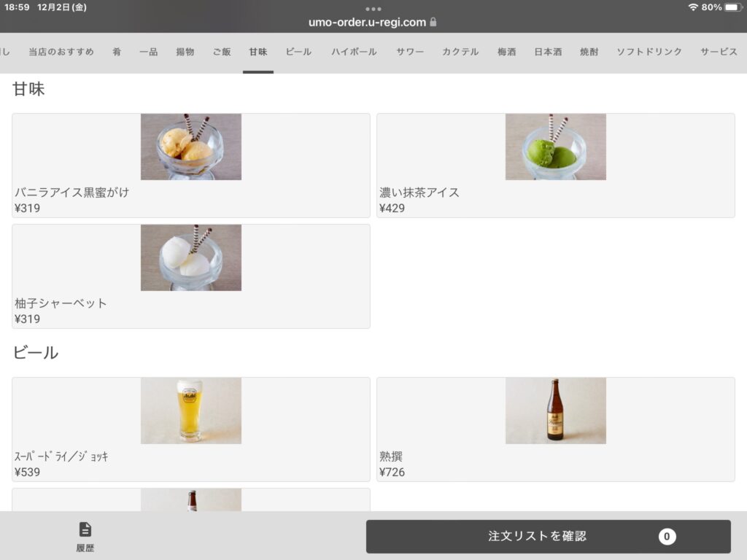Switch to the 梅酒 tab

[507, 52]
